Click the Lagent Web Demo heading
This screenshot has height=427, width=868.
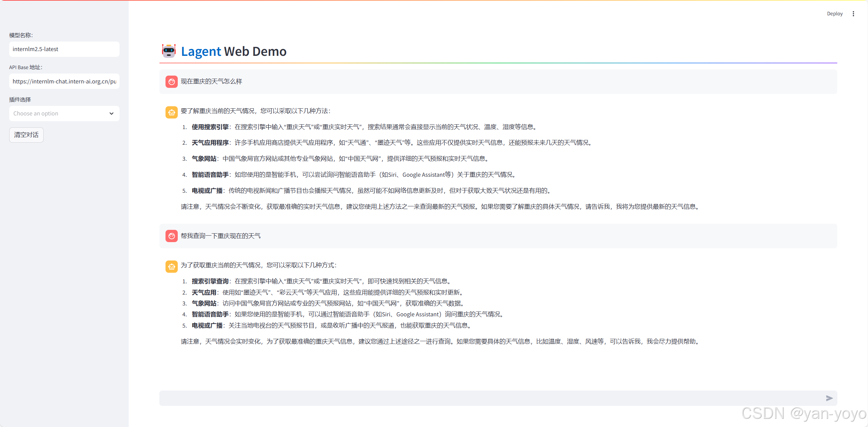pyautogui.click(x=234, y=51)
